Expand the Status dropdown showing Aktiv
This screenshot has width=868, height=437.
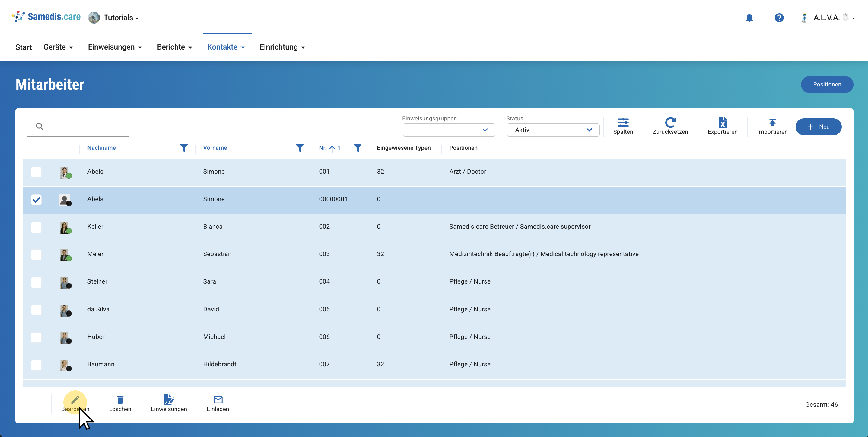click(x=553, y=130)
